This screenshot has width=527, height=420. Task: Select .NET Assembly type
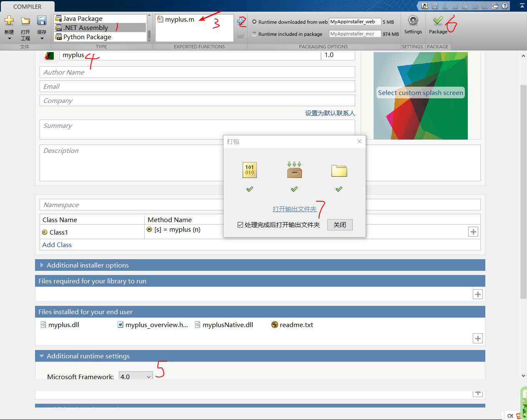[100, 27]
